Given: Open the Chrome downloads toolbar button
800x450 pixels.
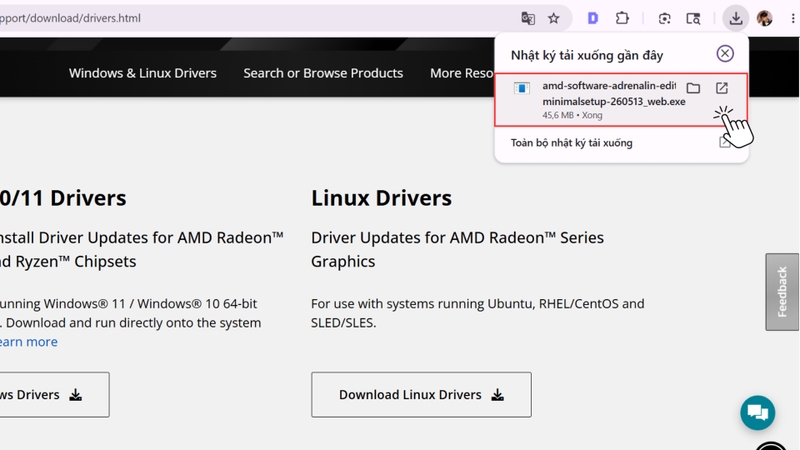Looking at the screenshot, I should tap(735, 18).
